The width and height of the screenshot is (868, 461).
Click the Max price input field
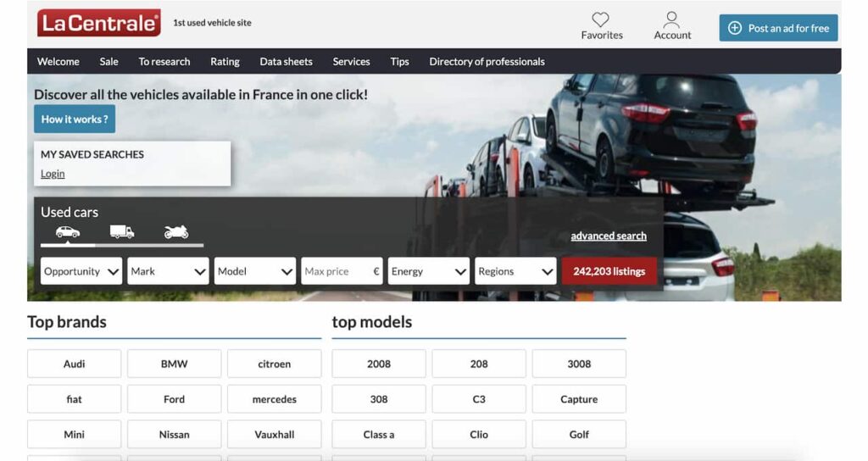tap(336, 271)
